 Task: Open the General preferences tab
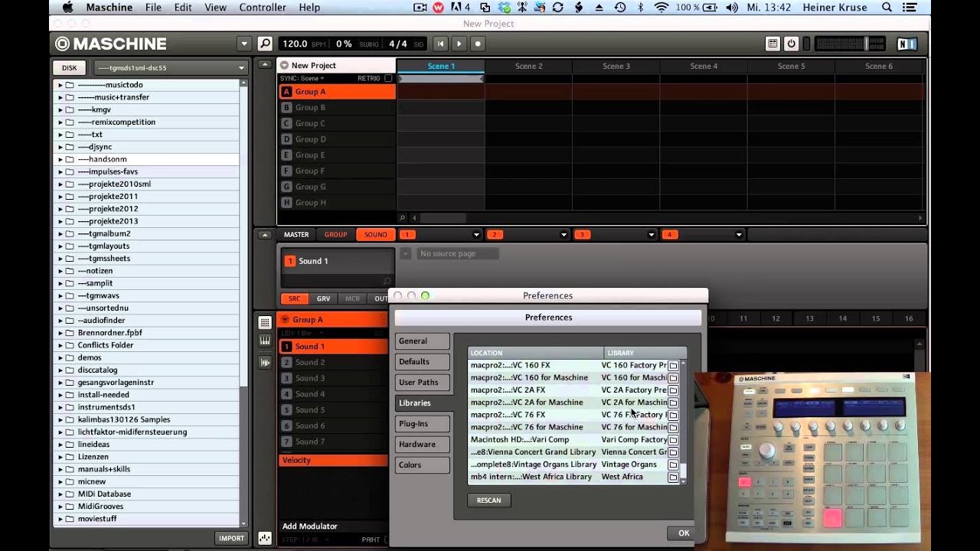[x=422, y=341]
